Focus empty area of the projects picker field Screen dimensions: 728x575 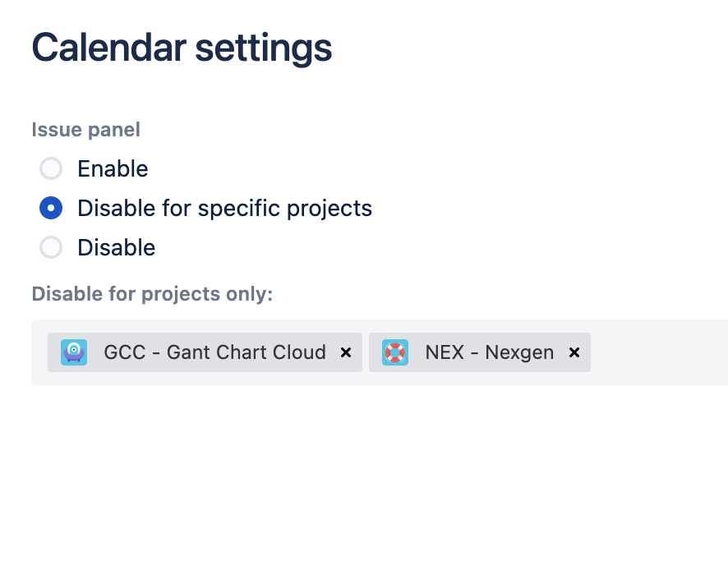click(657, 352)
